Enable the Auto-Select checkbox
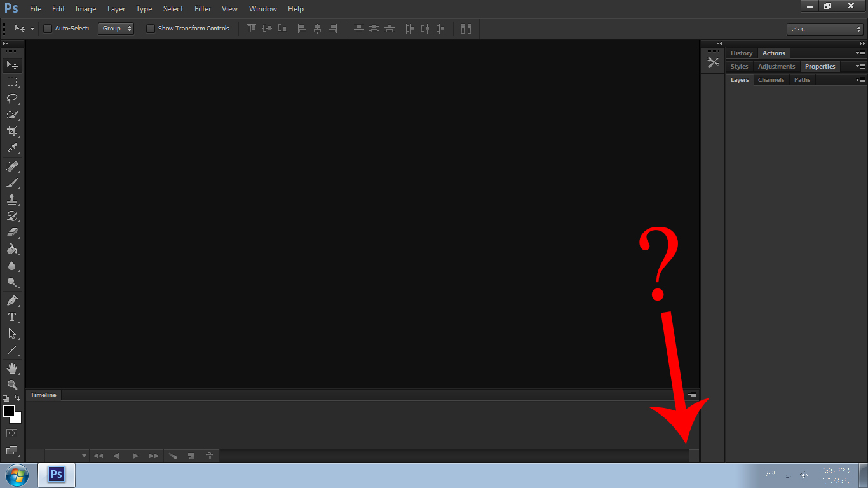 (x=48, y=29)
